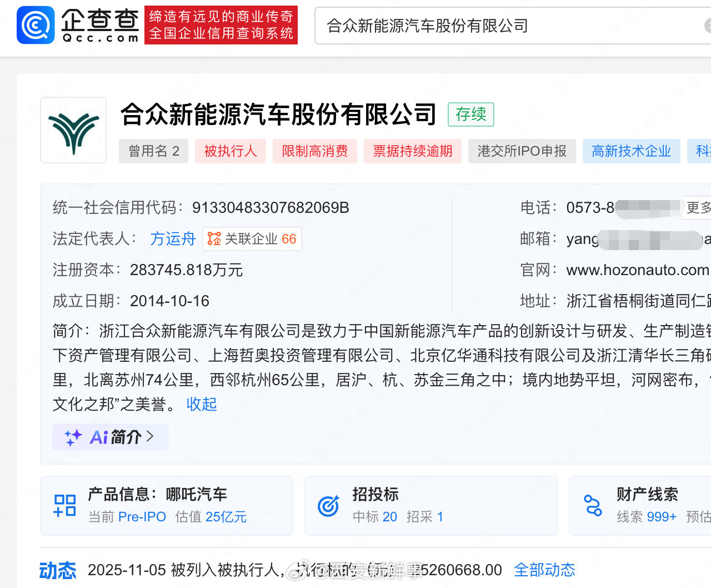Click the phone number 0573-8 text

point(590,208)
